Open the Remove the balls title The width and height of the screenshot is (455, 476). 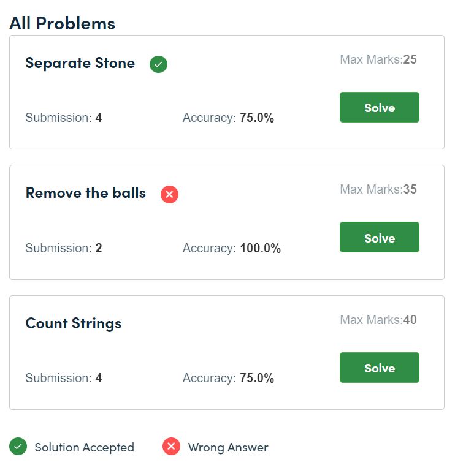pos(86,193)
